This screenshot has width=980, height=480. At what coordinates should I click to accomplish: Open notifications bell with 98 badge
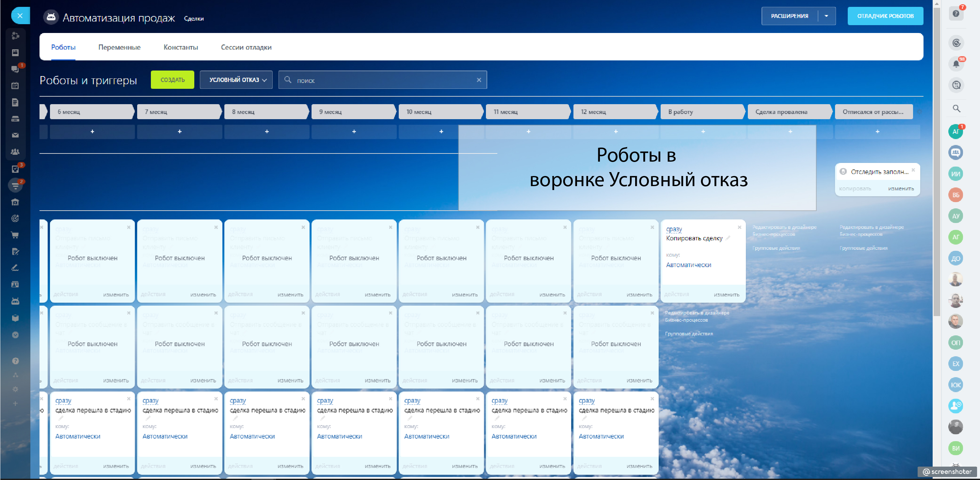(x=956, y=64)
